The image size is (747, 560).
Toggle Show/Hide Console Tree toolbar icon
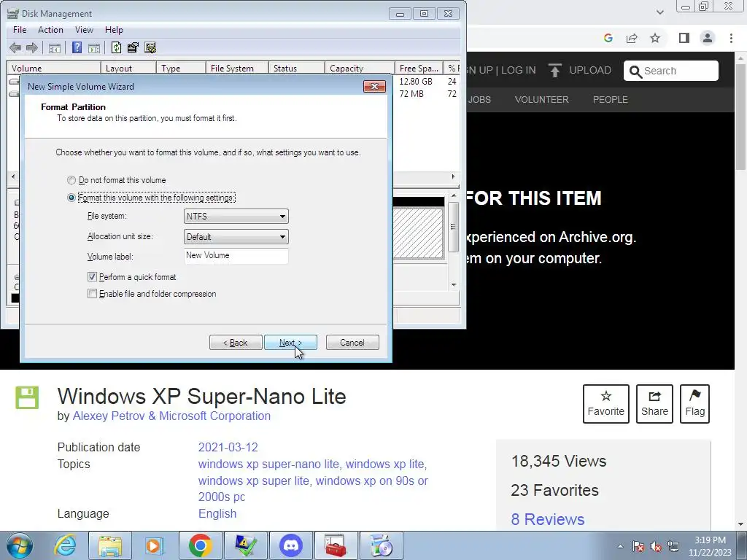coord(55,47)
